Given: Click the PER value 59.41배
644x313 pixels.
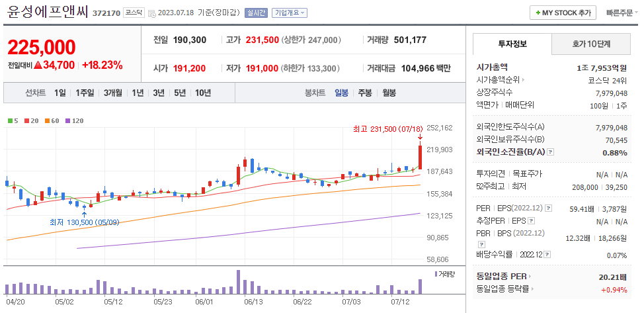Looking at the screenshot, I should click(x=582, y=209).
